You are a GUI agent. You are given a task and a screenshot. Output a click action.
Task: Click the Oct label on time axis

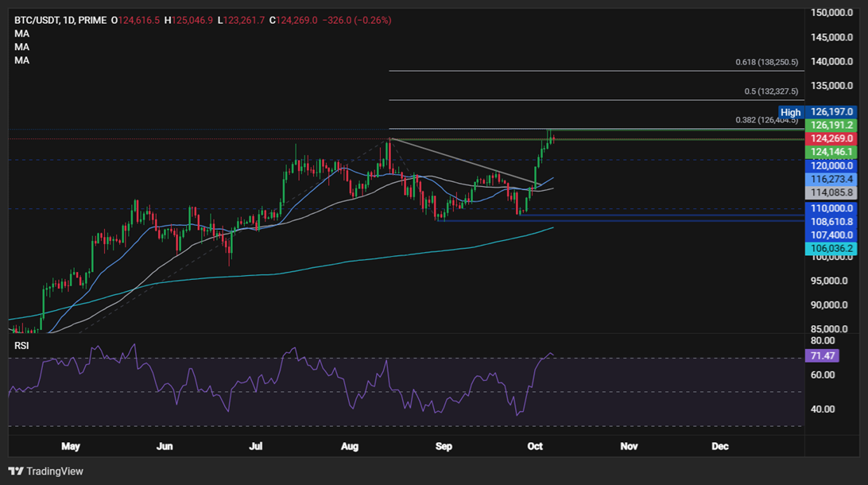pyautogui.click(x=535, y=447)
